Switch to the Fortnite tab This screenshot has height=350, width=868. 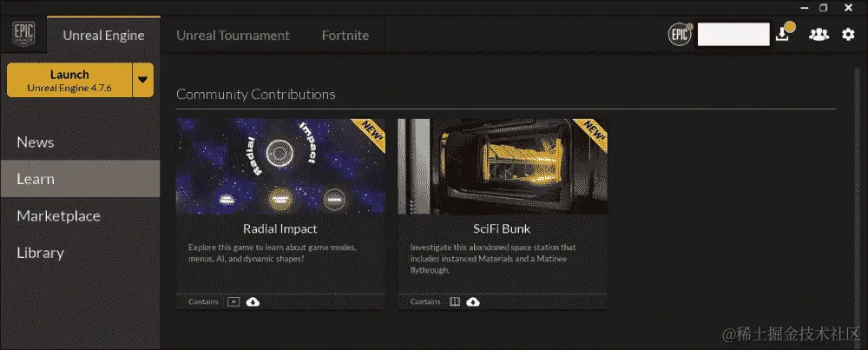(x=345, y=36)
